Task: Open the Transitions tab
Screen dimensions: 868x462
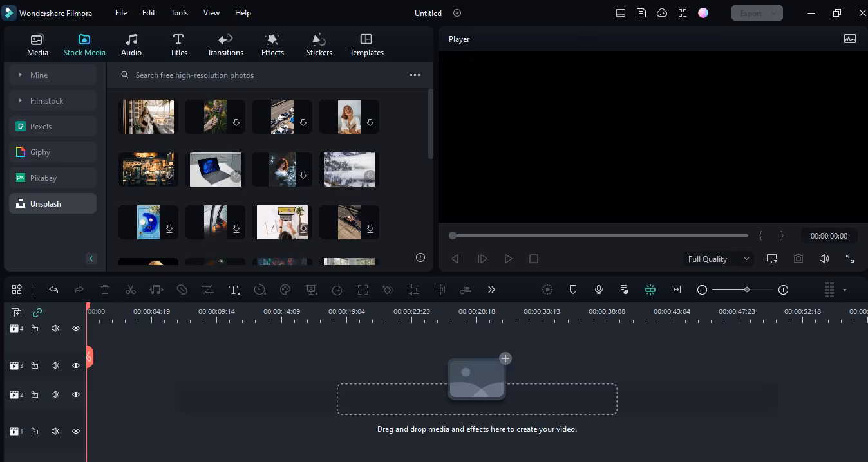Action: coord(225,45)
